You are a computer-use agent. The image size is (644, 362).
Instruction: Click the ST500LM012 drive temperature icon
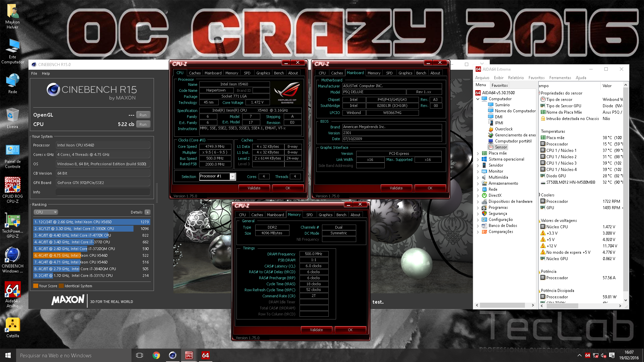click(543, 182)
